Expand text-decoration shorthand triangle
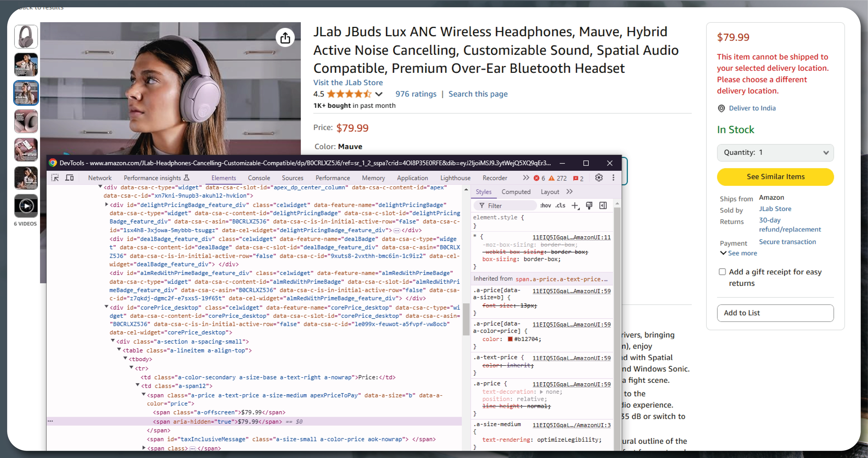The height and width of the screenshot is (458, 868). (x=541, y=392)
